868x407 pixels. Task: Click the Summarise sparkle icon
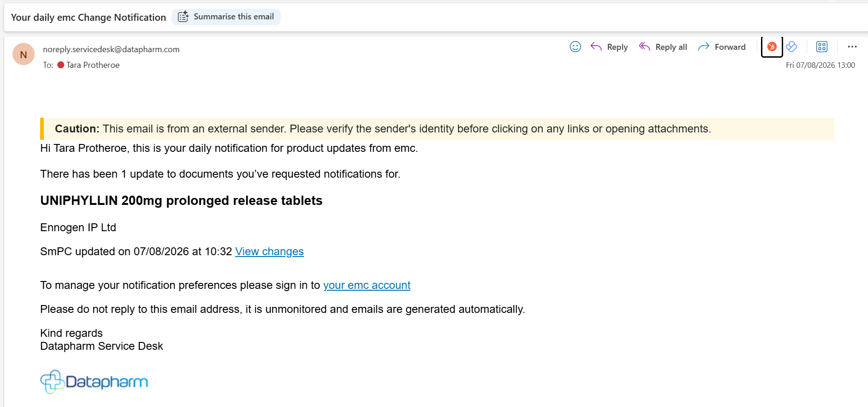(x=183, y=17)
